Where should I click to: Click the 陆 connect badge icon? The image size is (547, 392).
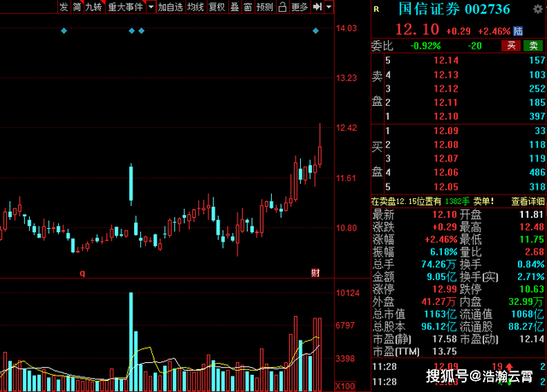(518, 31)
